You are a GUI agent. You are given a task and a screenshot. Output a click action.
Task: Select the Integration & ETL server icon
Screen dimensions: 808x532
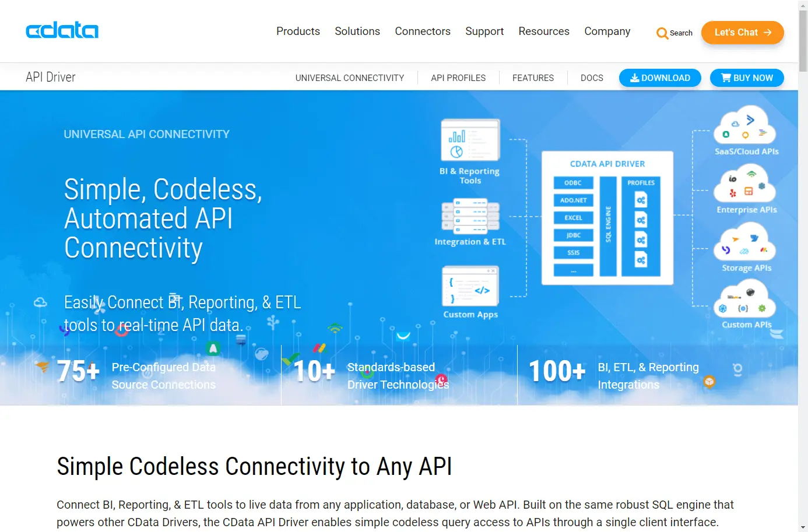tap(470, 216)
